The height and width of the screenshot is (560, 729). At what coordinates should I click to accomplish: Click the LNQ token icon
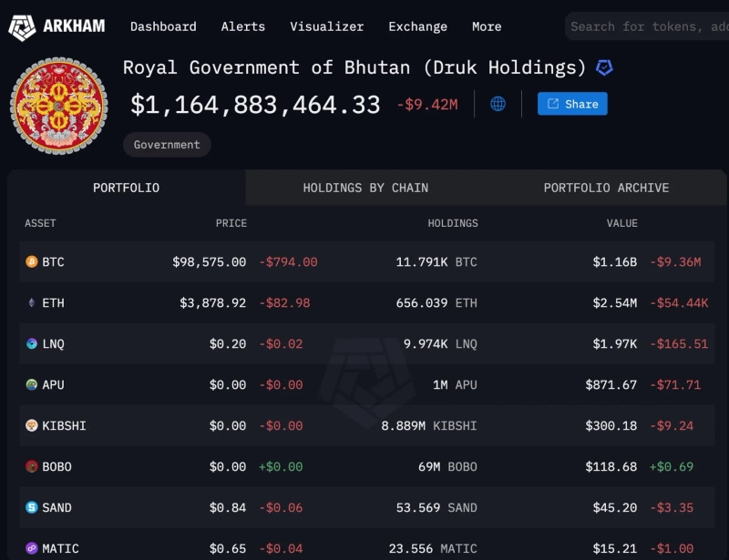32,344
